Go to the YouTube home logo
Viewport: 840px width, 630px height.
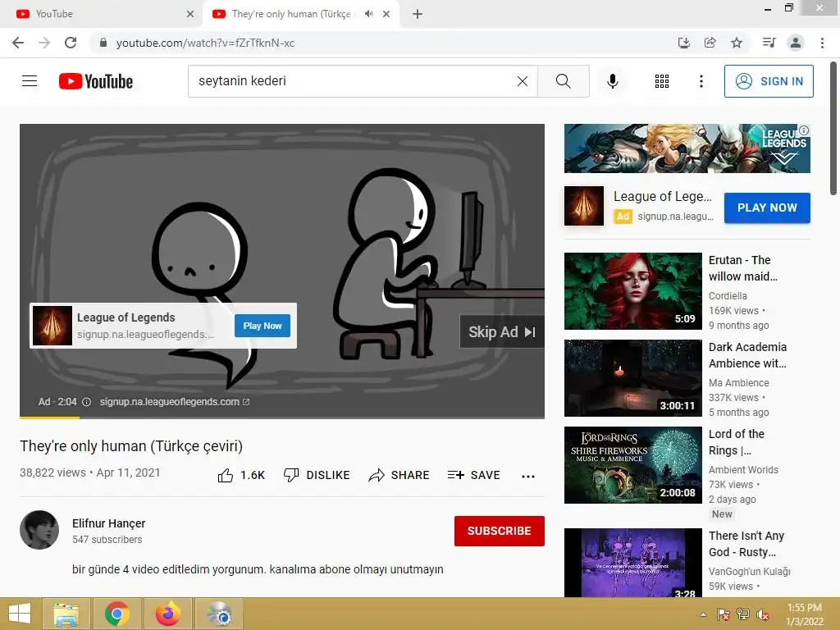96,81
